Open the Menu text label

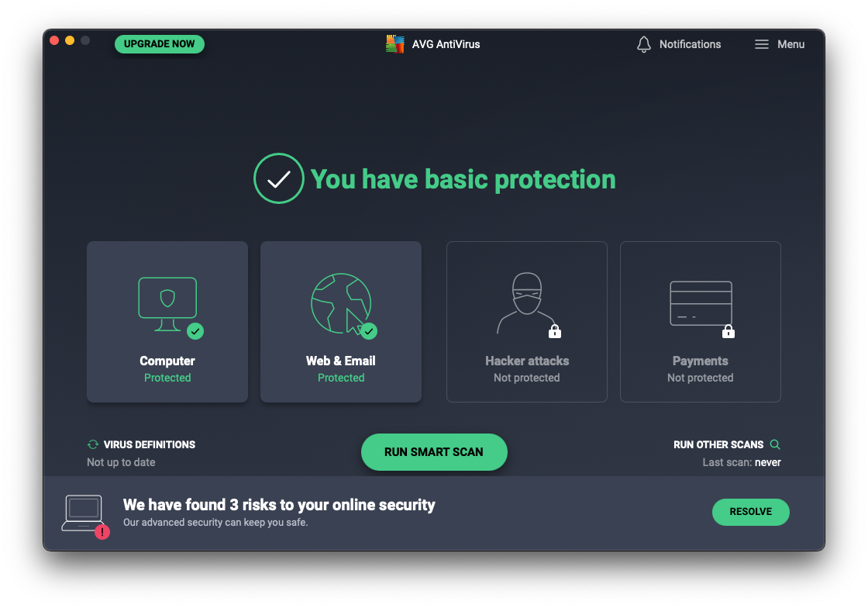tap(790, 44)
